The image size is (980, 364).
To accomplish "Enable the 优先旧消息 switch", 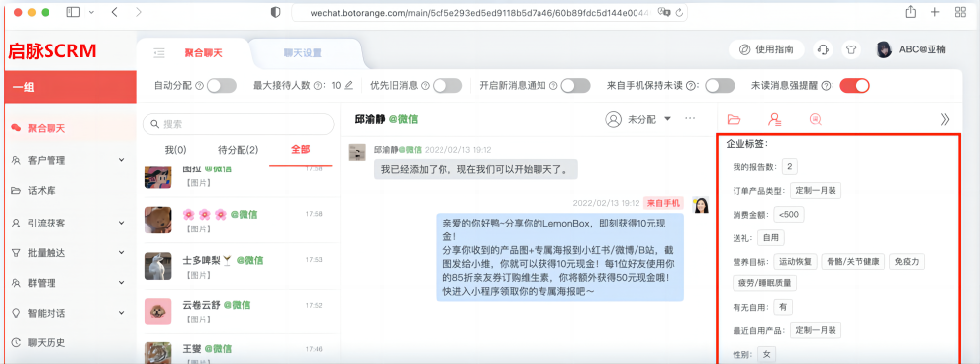I will point(447,85).
